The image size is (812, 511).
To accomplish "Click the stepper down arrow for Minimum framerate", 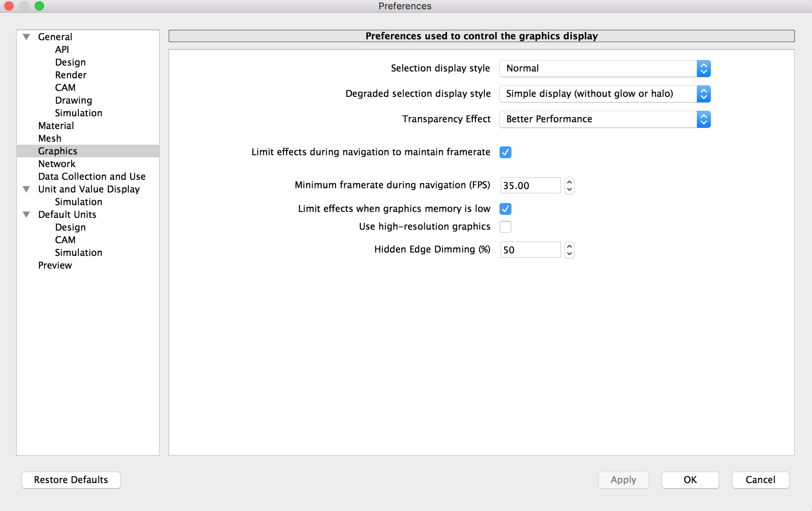I will tap(569, 190).
